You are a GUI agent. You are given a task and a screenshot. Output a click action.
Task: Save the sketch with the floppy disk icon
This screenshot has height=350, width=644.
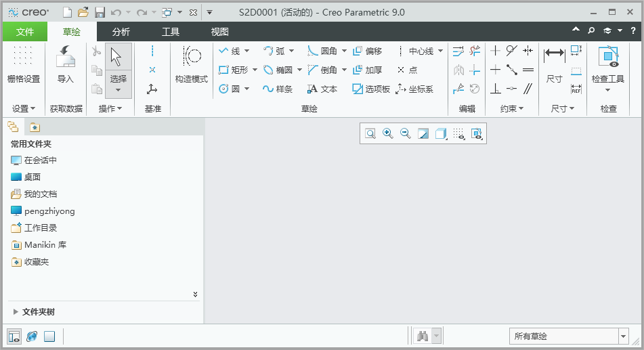(x=100, y=12)
